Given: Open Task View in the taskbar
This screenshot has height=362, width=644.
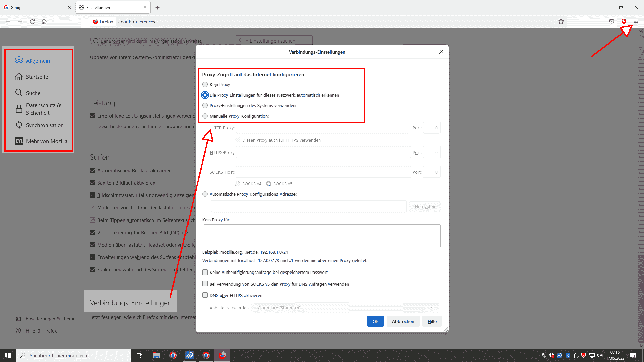Looking at the screenshot, I should [x=140, y=355].
